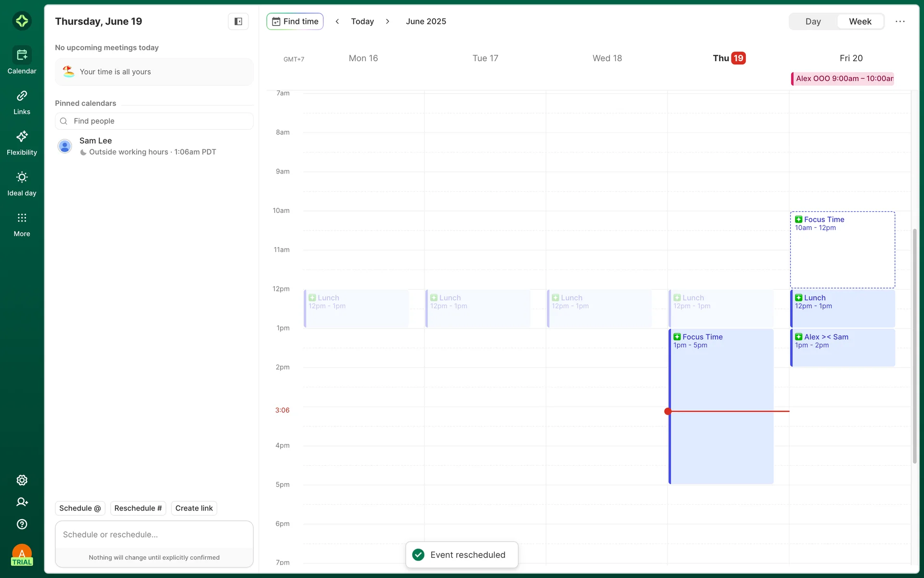Open the help question mark icon
The width and height of the screenshot is (924, 578).
pos(22,524)
